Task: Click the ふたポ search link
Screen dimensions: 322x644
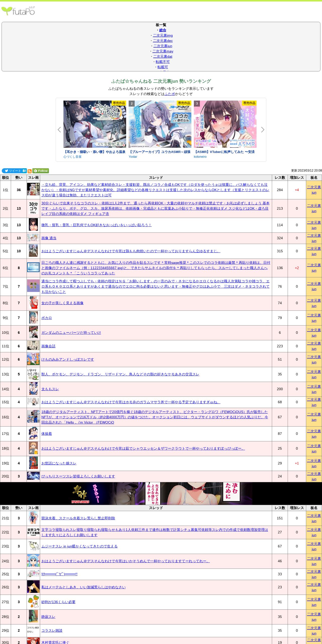Action: (x=170, y=94)
